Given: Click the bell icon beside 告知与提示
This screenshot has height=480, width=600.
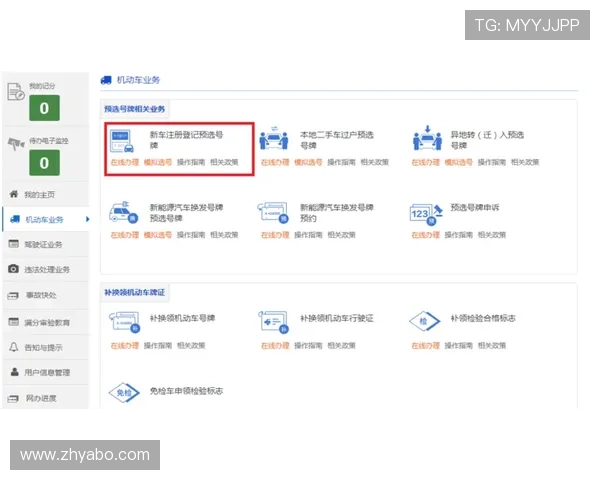Looking at the screenshot, I should 13,347.
